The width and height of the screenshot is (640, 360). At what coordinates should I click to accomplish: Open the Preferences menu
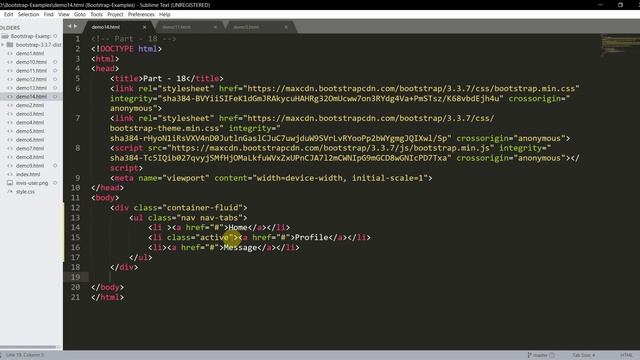pos(141,14)
